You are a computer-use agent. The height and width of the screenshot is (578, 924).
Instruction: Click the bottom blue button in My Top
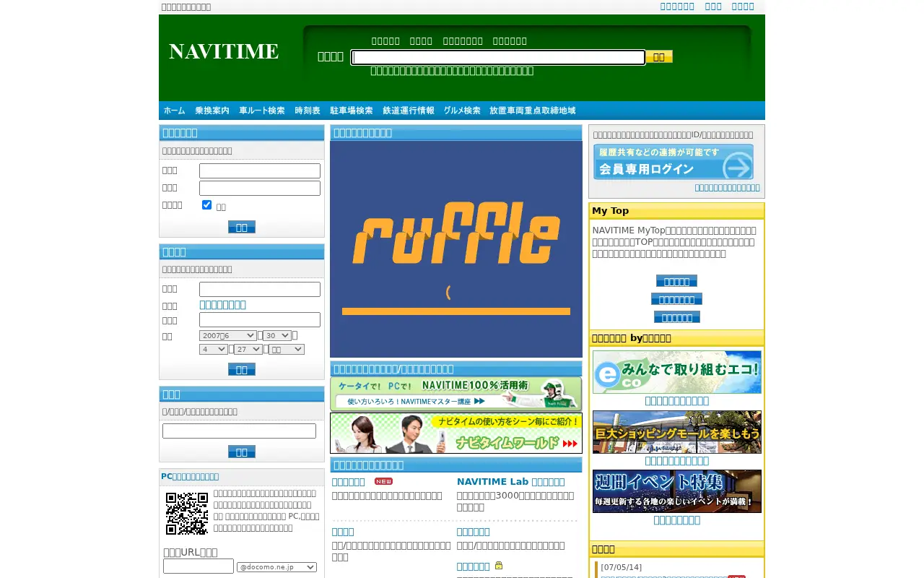(676, 317)
